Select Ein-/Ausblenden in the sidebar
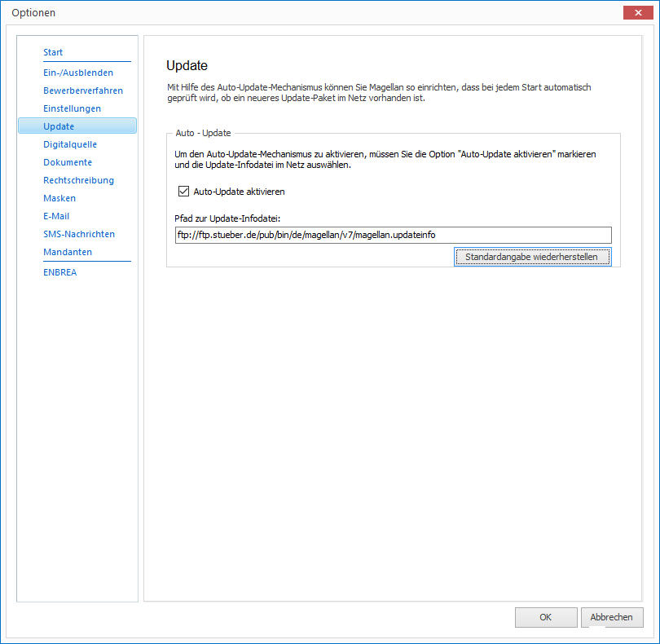This screenshot has width=660, height=644. 78,73
